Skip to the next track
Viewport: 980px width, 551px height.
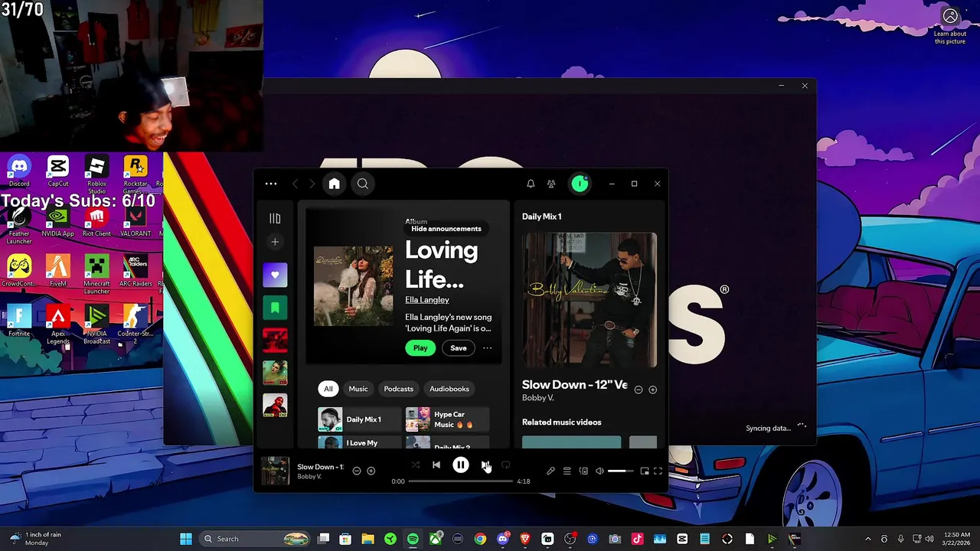point(485,465)
